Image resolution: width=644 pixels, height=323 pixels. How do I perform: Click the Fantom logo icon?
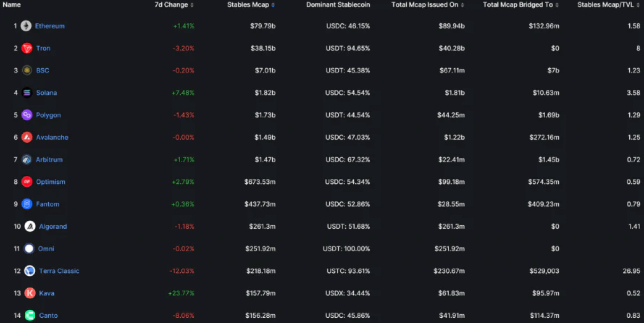click(27, 204)
